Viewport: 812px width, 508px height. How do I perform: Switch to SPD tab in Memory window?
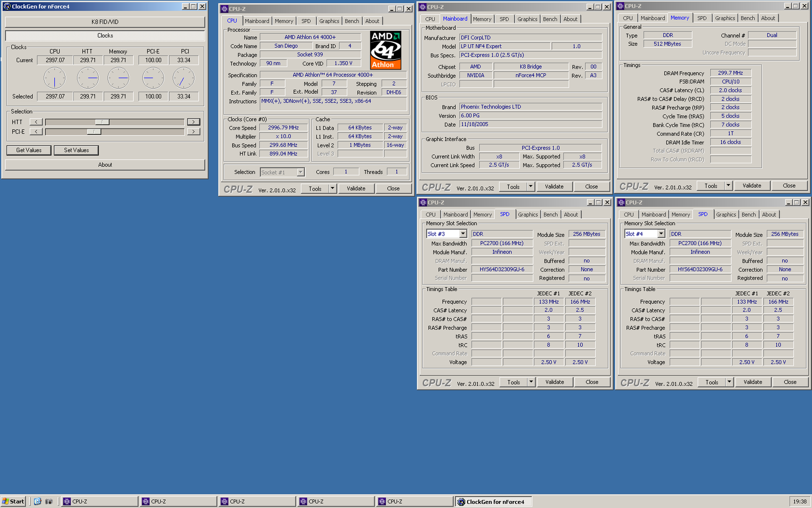[702, 18]
